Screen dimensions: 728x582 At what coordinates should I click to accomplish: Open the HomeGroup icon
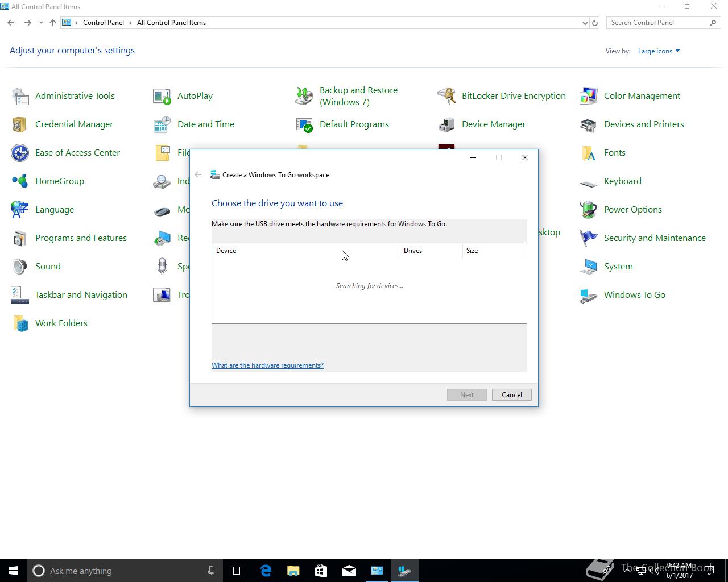click(x=20, y=181)
